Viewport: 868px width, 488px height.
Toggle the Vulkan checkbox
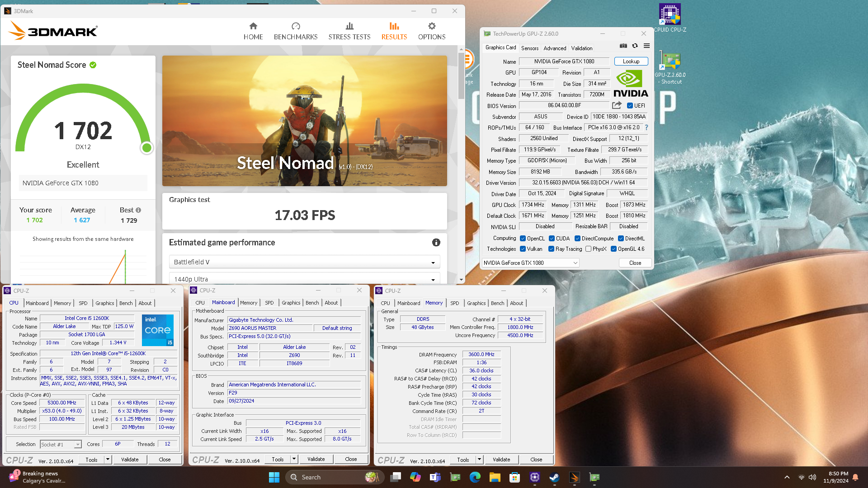coord(523,249)
